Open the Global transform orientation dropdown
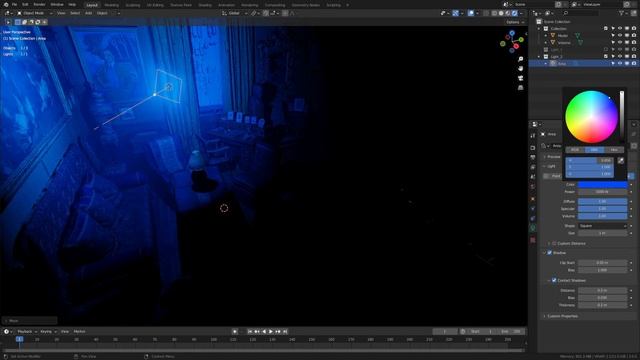Screen dimensions: 640x360 pyautogui.click(x=234, y=13)
